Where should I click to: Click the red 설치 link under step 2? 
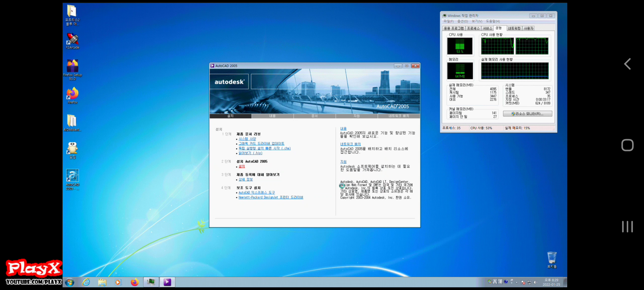(242, 166)
